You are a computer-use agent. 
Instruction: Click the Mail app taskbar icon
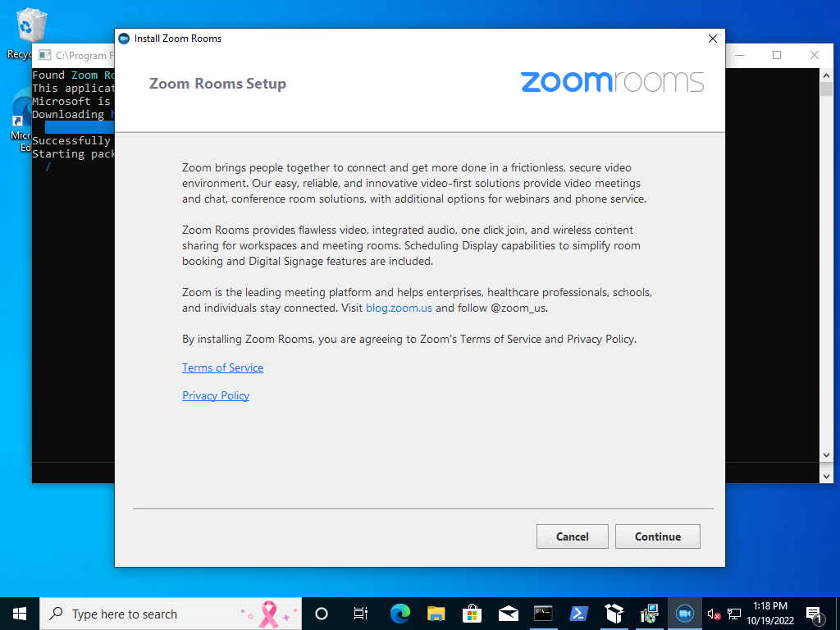tap(509, 613)
